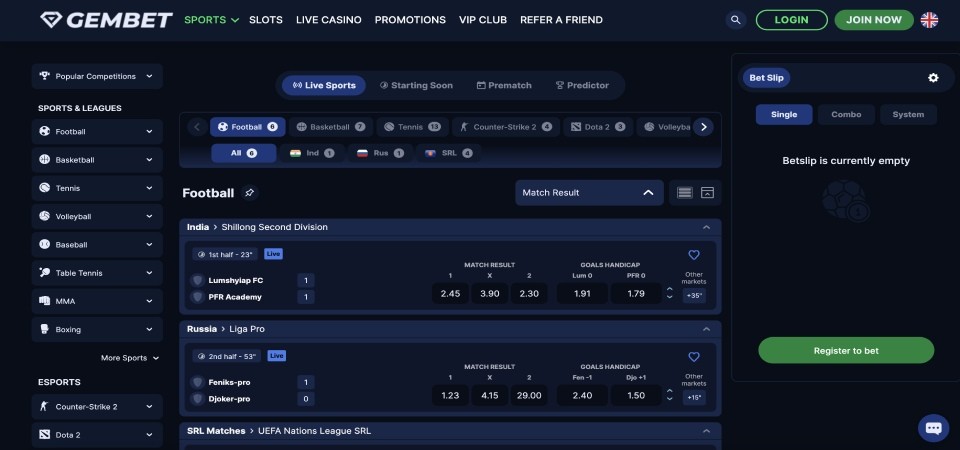Click the Gembet logo
This screenshot has width=960, height=450.
click(x=106, y=20)
